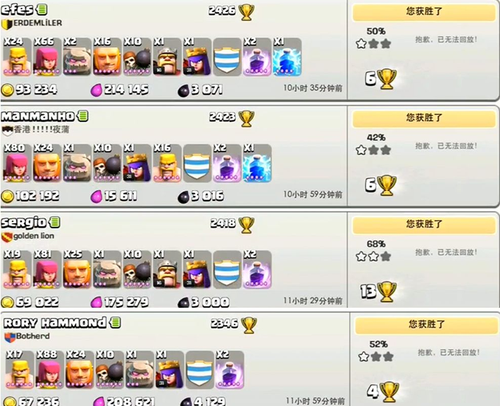
Task: Click the Barbarian King icon in efes row
Action: click(x=167, y=57)
